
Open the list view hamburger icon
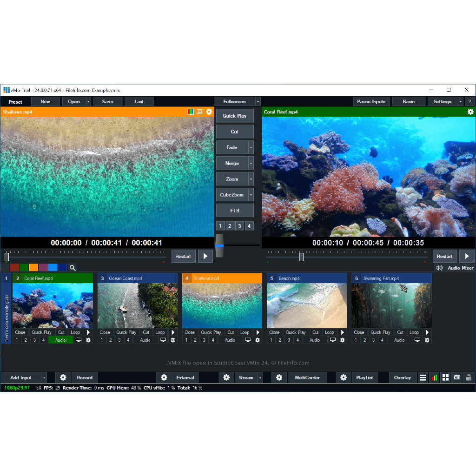[423, 377]
